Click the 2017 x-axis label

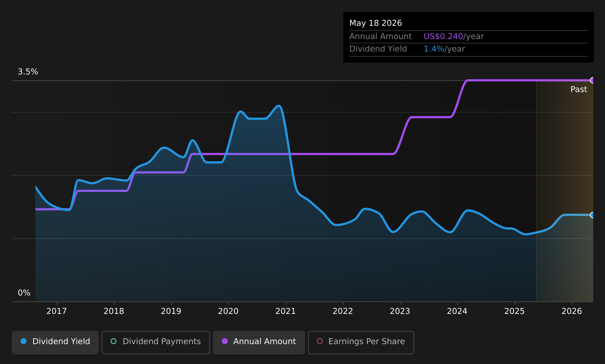(x=57, y=311)
